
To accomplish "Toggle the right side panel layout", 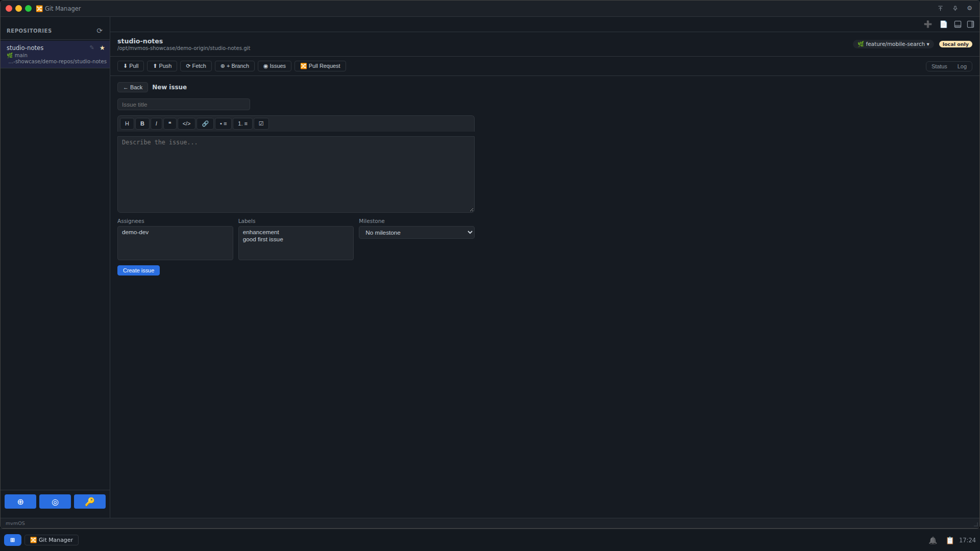I will coord(970,24).
